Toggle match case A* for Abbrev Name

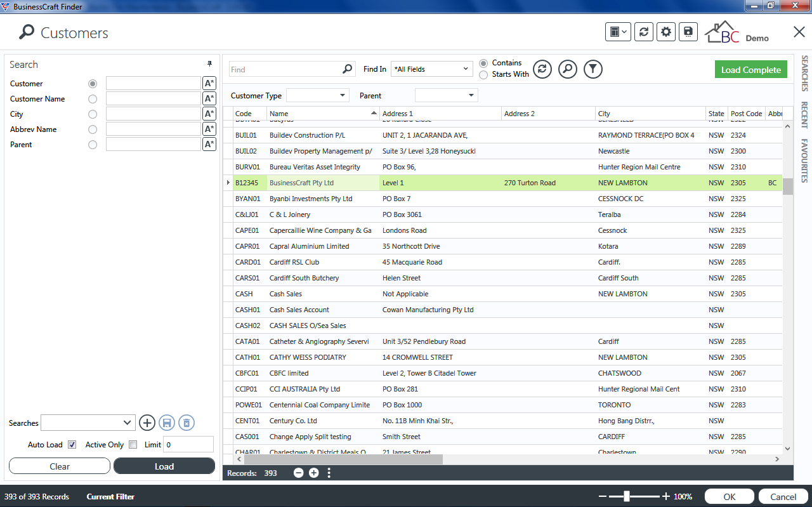pos(209,129)
